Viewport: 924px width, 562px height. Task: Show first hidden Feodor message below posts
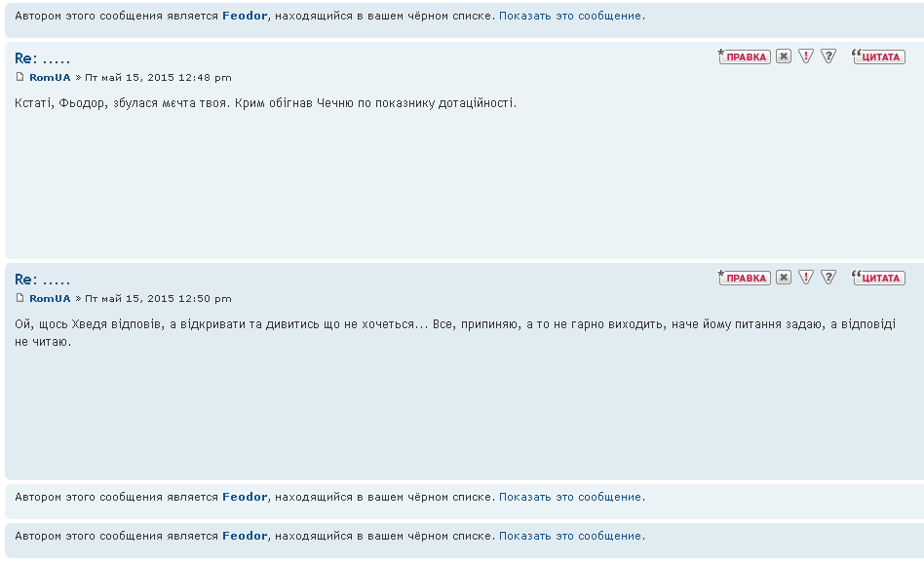[570, 497]
